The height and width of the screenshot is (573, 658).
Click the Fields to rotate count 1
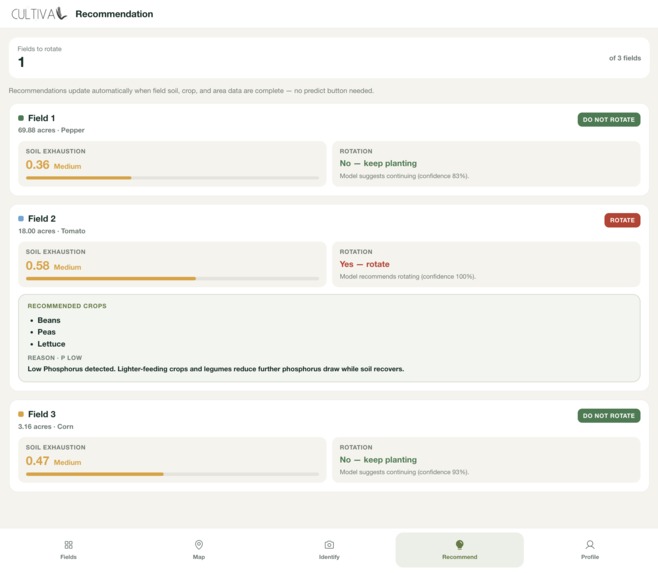[x=21, y=62]
